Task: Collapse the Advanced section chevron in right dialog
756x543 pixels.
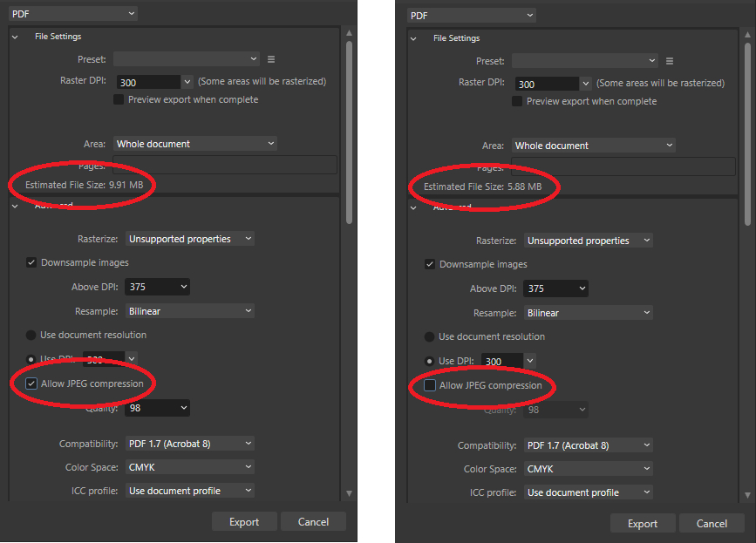Action: [413, 207]
